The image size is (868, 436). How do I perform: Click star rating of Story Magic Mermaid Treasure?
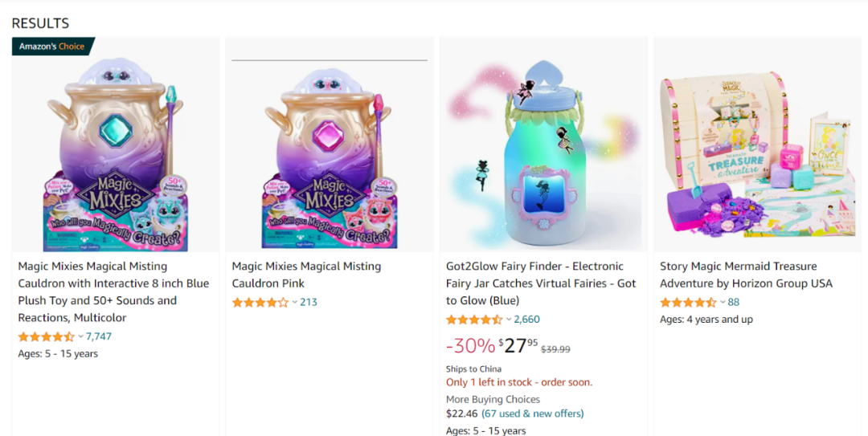click(x=687, y=303)
